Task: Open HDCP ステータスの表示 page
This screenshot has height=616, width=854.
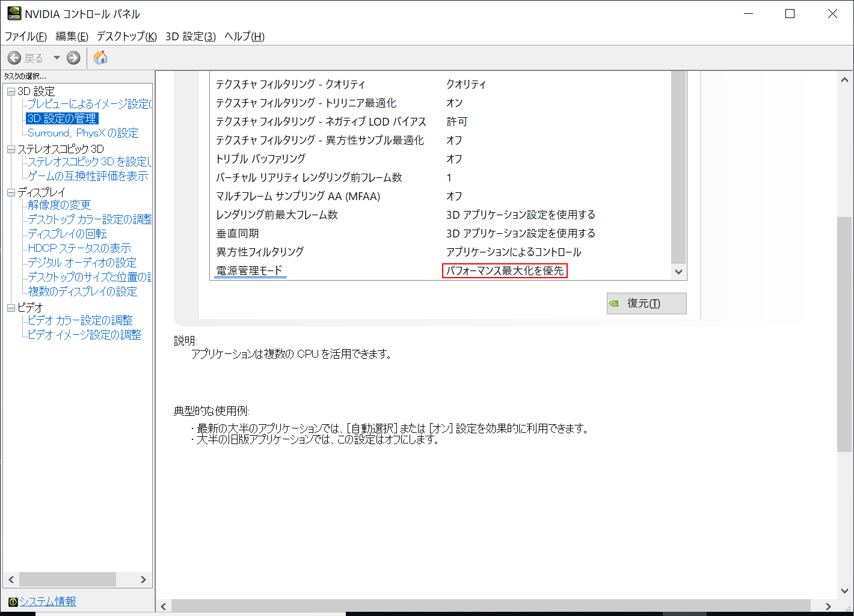Action: tap(79, 248)
